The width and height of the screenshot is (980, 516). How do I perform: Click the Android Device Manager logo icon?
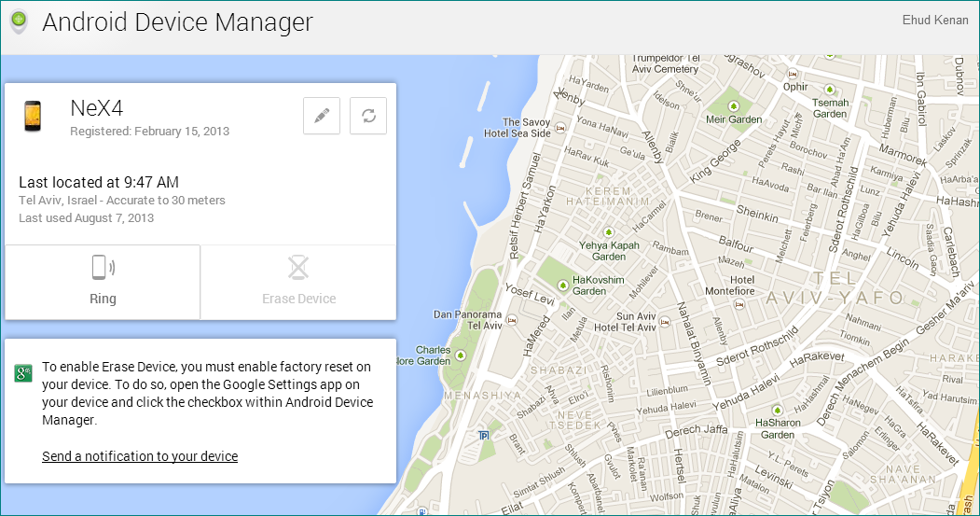pos(18,23)
